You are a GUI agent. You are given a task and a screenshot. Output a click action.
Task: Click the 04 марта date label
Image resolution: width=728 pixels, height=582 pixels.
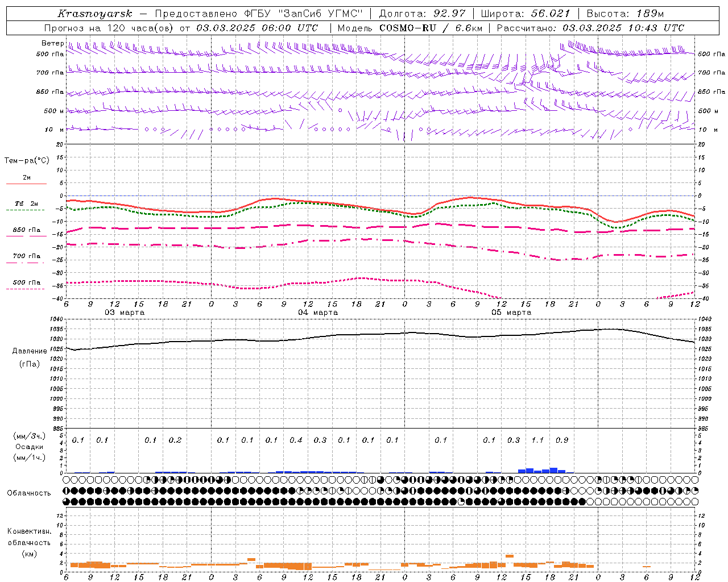pos(318,313)
